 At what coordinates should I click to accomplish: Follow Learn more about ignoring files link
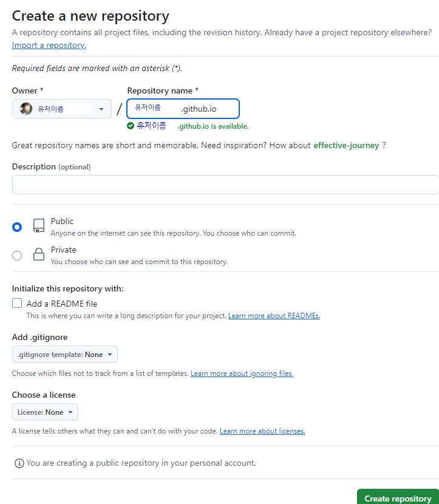point(242,373)
